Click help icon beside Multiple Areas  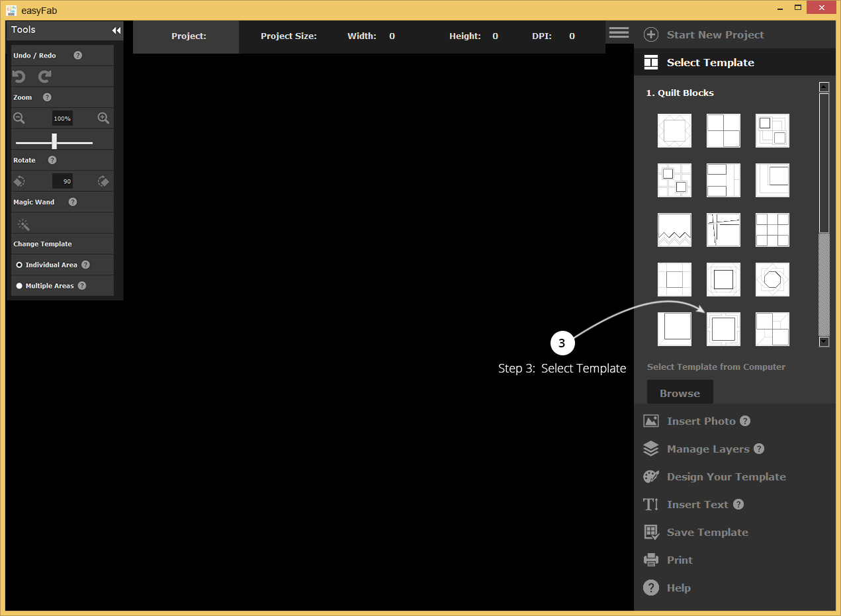(82, 286)
